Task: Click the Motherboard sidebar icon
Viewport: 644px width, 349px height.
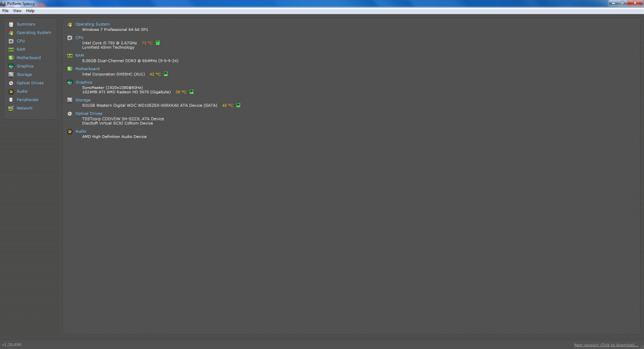Action: 11,58
